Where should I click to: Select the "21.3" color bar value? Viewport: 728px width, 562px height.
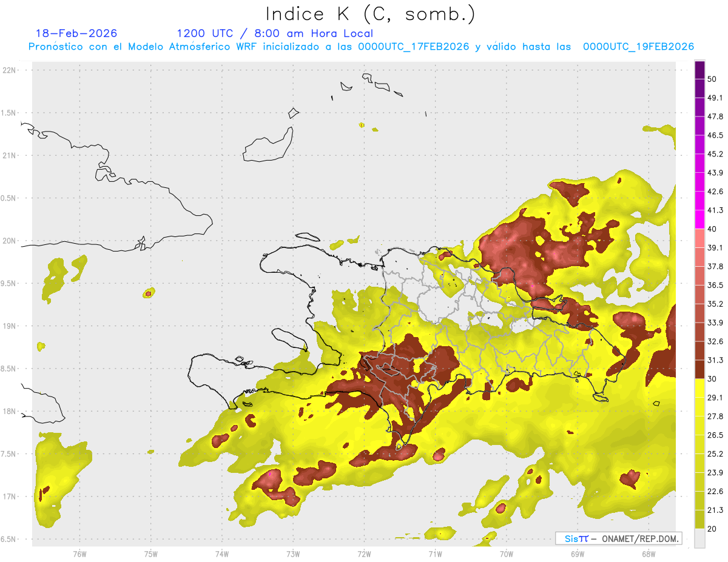(715, 510)
